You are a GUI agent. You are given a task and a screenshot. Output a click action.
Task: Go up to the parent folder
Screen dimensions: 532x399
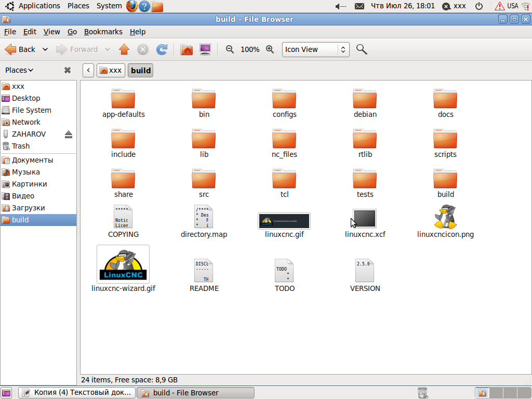[124, 49]
